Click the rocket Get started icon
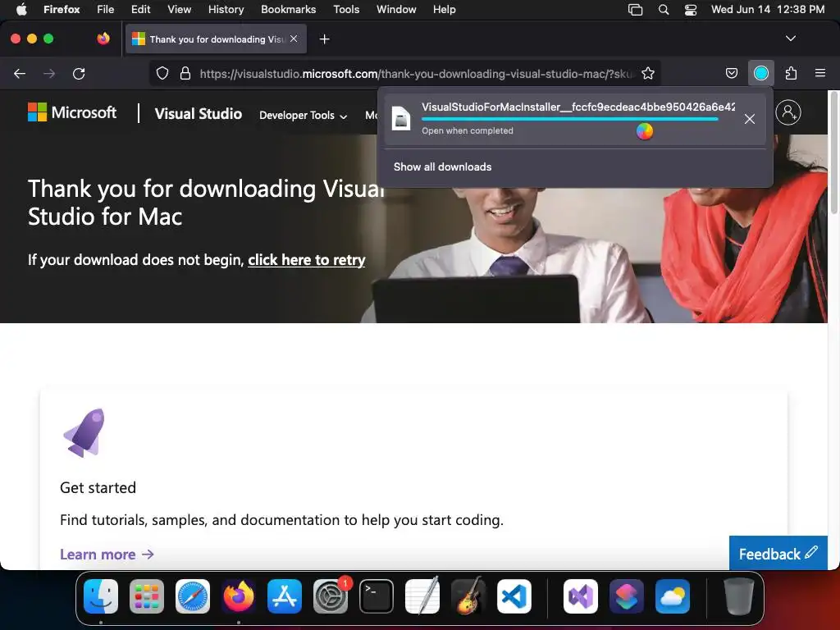 tap(84, 433)
